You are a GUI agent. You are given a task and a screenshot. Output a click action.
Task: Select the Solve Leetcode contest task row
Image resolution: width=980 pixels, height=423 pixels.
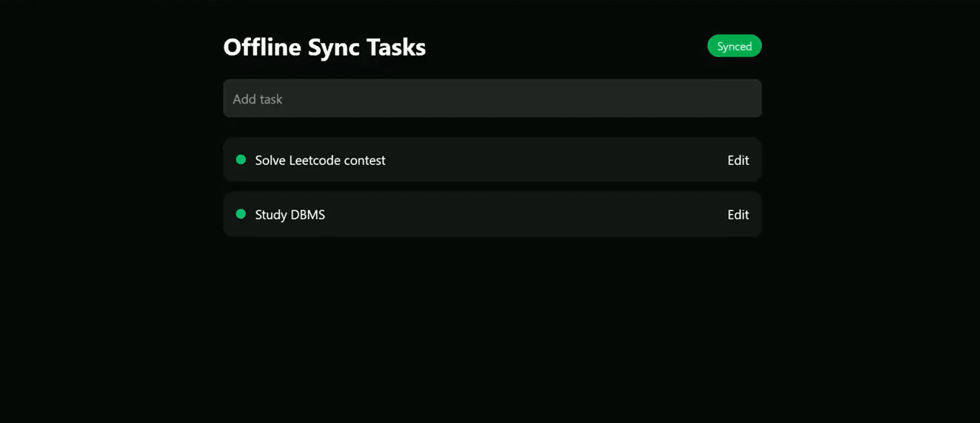[x=513, y=160]
